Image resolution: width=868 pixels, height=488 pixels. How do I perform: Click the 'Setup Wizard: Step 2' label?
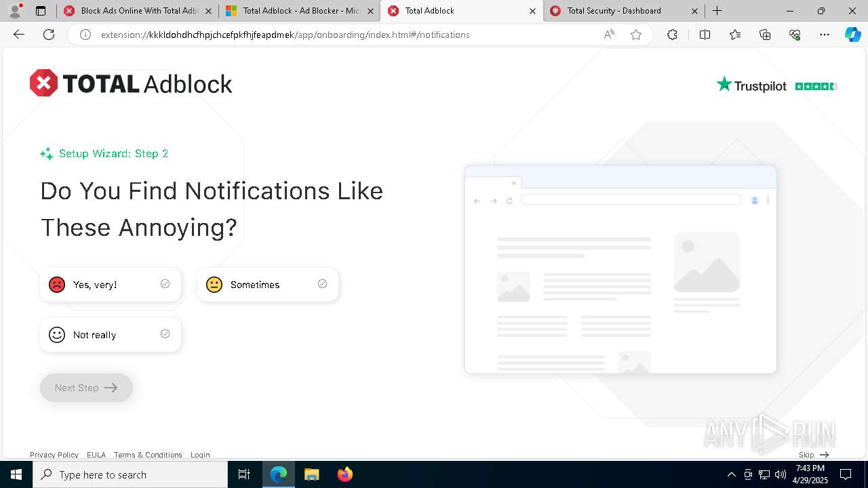[x=113, y=154]
